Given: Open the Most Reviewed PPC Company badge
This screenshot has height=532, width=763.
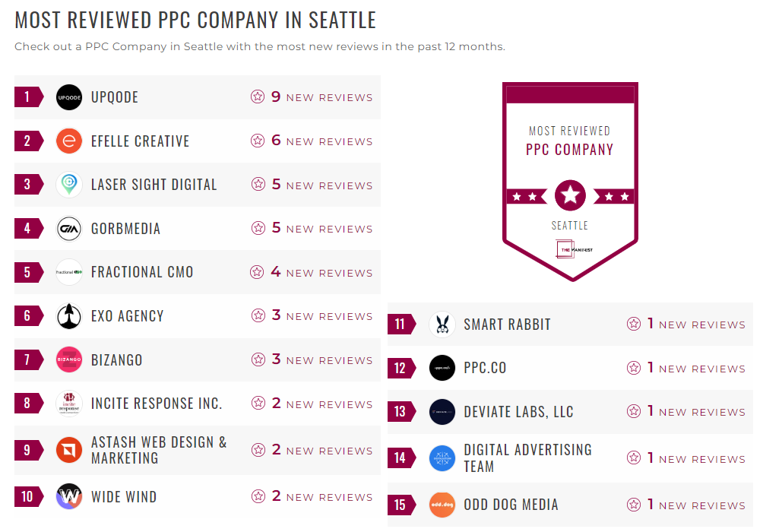Looking at the screenshot, I should coord(570,181).
